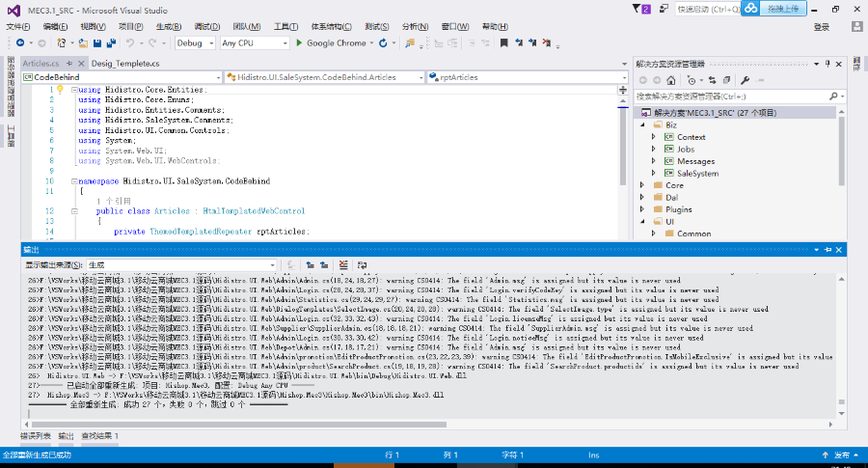Open the 调试(D) debug menu
The image size is (868, 468).
pos(207,27)
